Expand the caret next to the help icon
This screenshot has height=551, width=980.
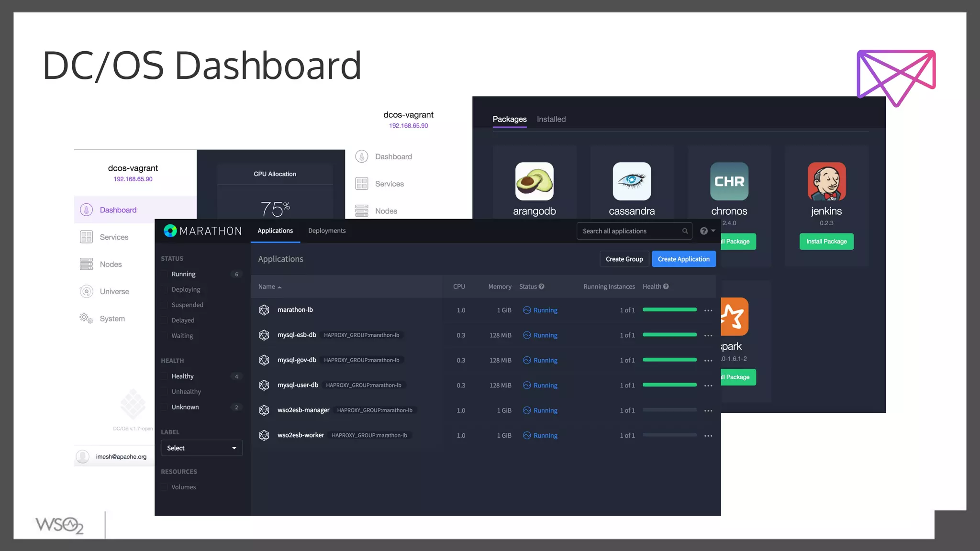point(713,231)
